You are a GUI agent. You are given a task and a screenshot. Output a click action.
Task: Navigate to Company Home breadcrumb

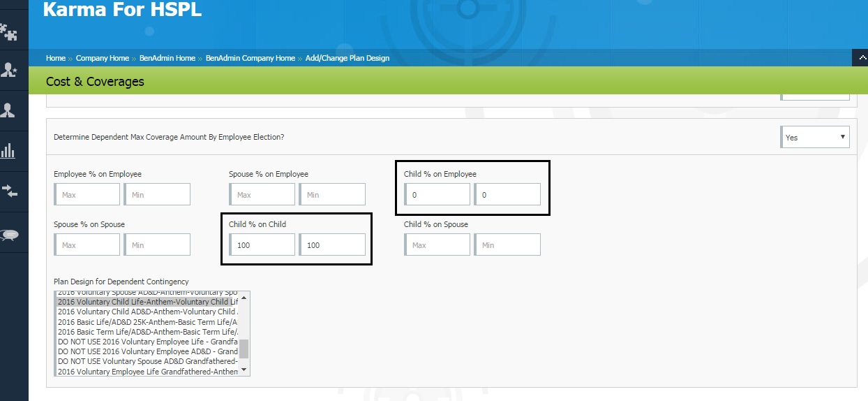tap(103, 59)
